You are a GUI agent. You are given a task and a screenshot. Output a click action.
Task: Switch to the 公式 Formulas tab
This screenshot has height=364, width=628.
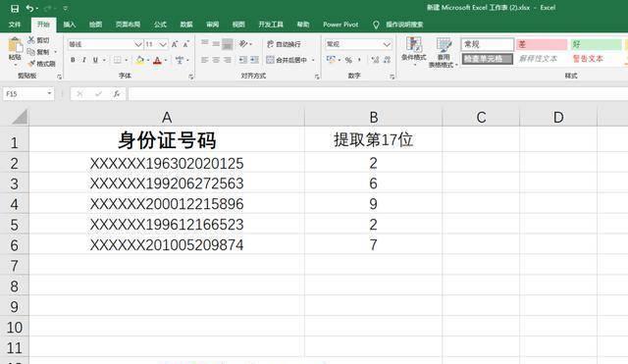click(160, 25)
